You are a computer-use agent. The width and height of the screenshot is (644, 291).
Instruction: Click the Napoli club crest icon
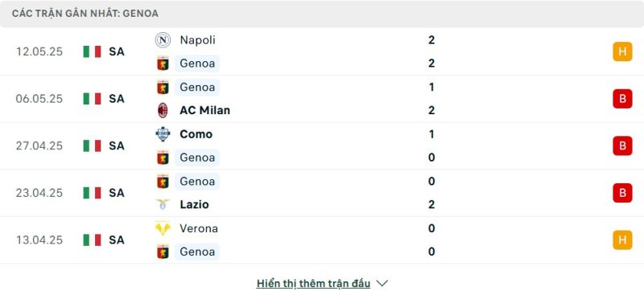tap(163, 40)
